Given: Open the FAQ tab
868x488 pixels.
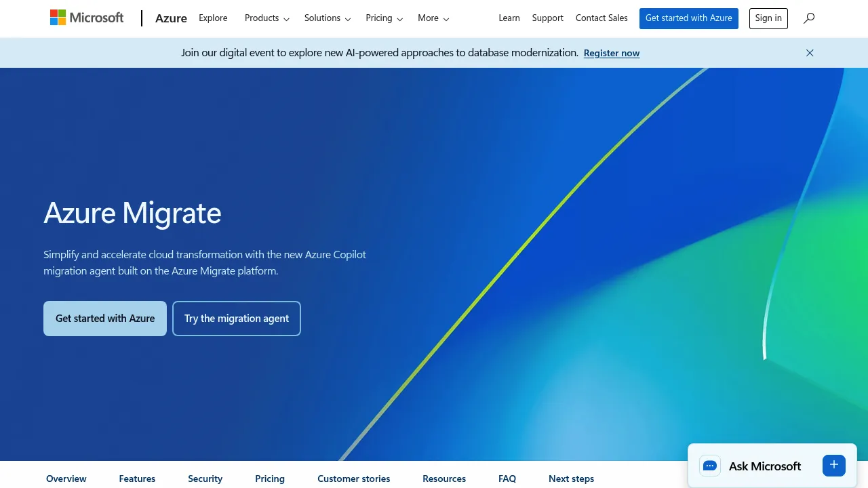Looking at the screenshot, I should tap(507, 479).
